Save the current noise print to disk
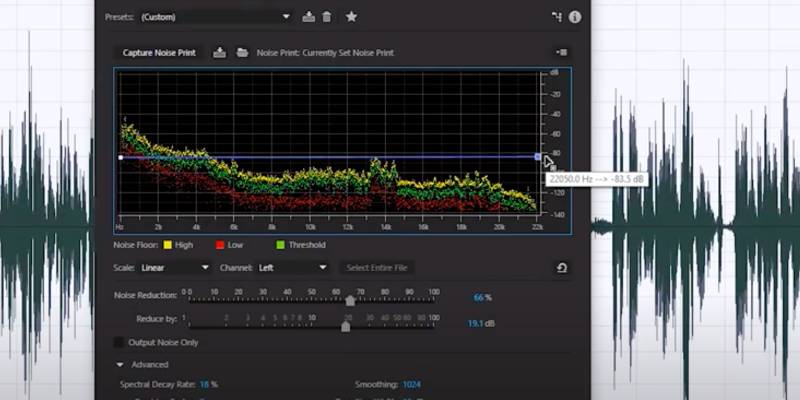 point(220,52)
